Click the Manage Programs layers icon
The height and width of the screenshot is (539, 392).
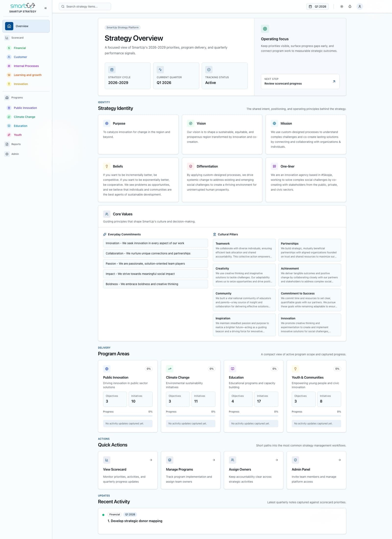(x=170, y=460)
